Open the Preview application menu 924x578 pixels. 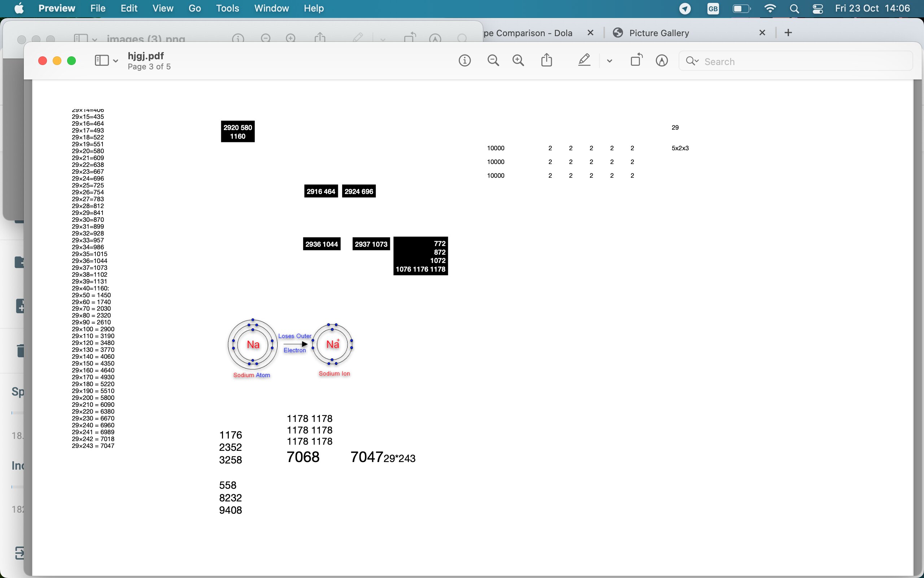tap(57, 8)
